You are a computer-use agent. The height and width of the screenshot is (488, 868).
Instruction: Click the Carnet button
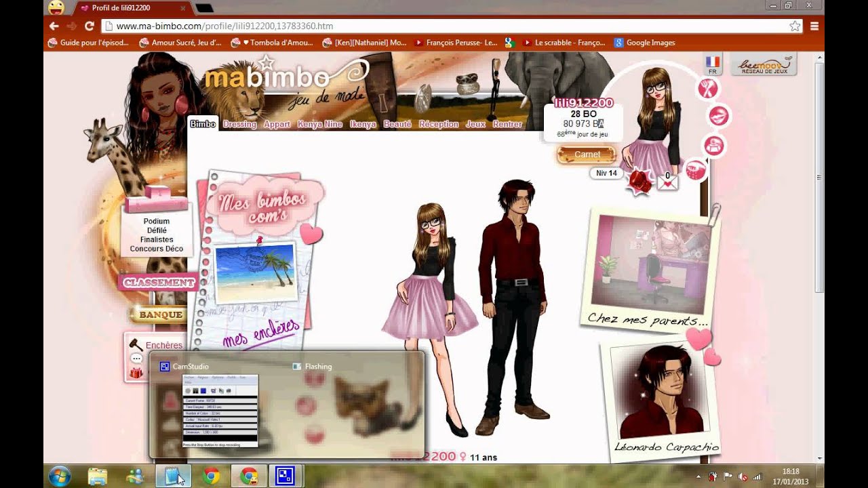(x=587, y=155)
